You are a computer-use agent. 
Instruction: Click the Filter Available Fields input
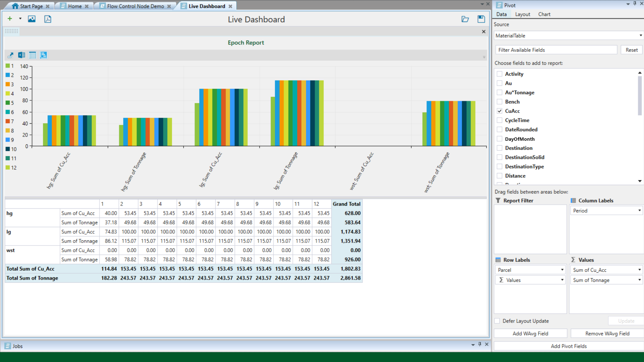click(556, 50)
